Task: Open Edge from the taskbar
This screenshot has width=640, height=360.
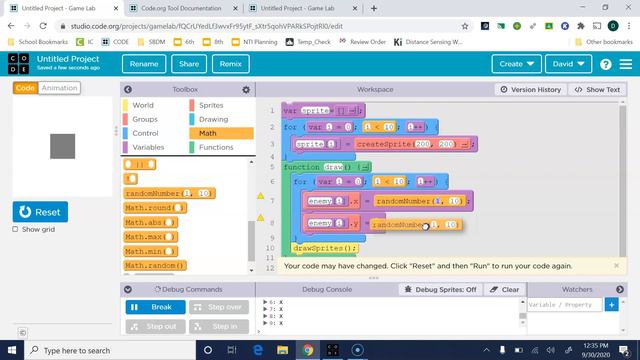Action: (258, 350)
